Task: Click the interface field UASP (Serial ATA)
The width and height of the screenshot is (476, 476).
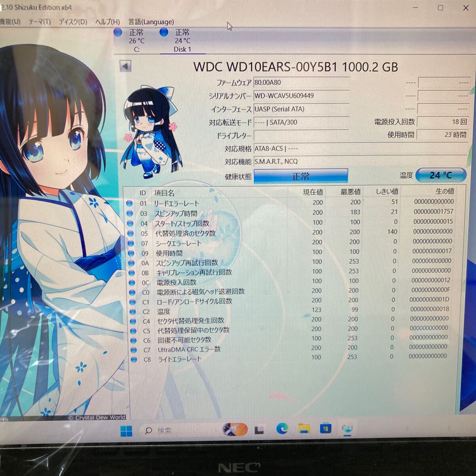Action: pyautogui.click(x=301, y=109)
